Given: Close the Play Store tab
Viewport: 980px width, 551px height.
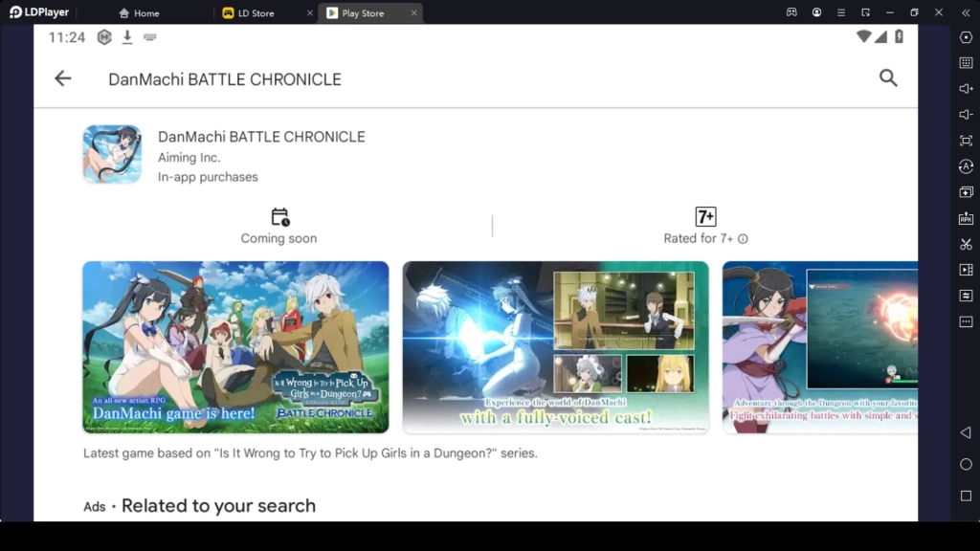Looking at the screenshot, I should tap(413, 13).
